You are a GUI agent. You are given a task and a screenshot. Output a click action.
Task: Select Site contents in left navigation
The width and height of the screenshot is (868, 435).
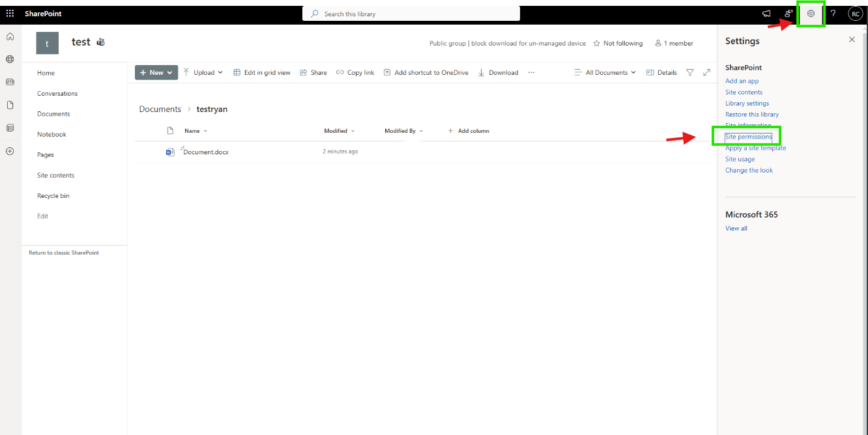pyautogui.click(x=55, y=175)
